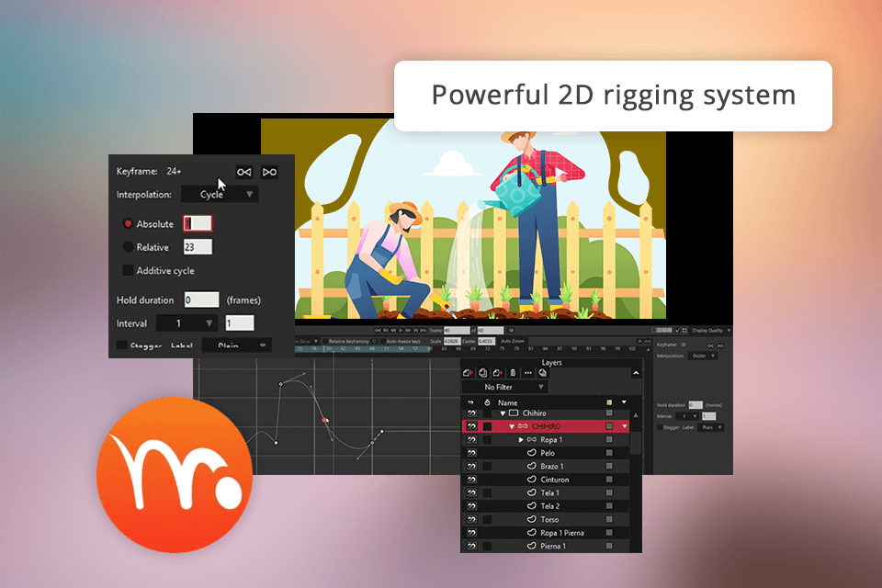Screen dimensions: 882x588
Task: Click the Hold duration input field
Action: coord(201,300)
